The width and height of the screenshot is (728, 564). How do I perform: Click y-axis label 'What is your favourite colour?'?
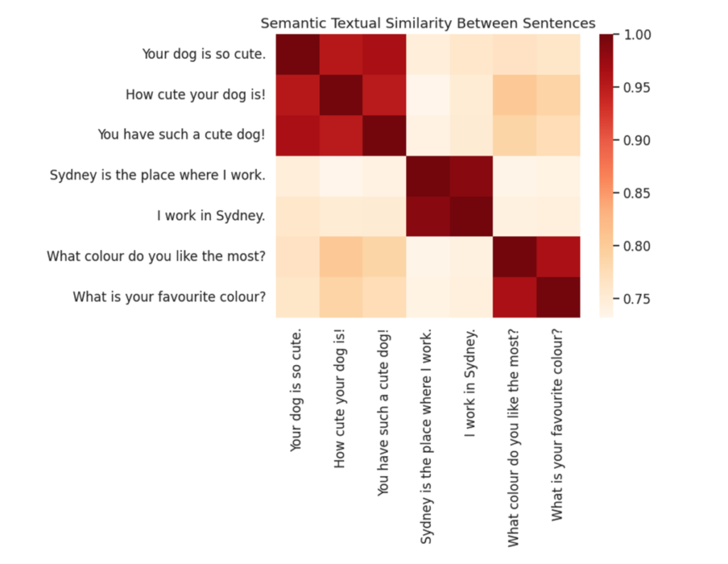[169, 296]
